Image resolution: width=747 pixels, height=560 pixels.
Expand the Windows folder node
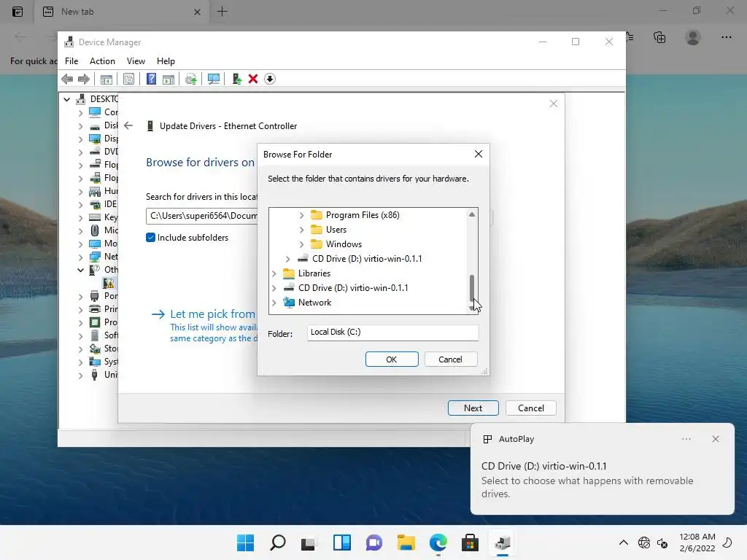(301, 244)
